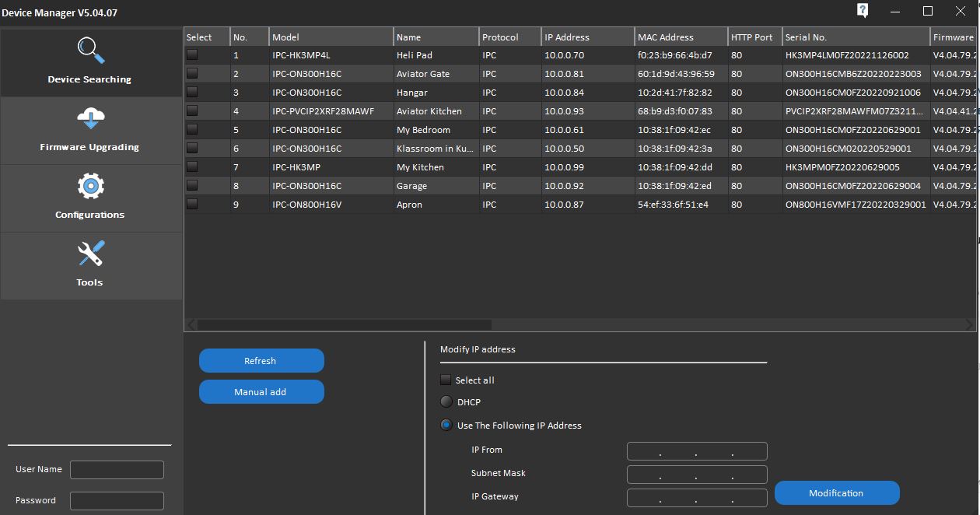Screen dimensions: 980x515
Task: Open the Device Searching magnifier icon
Action: click(91, 51)
